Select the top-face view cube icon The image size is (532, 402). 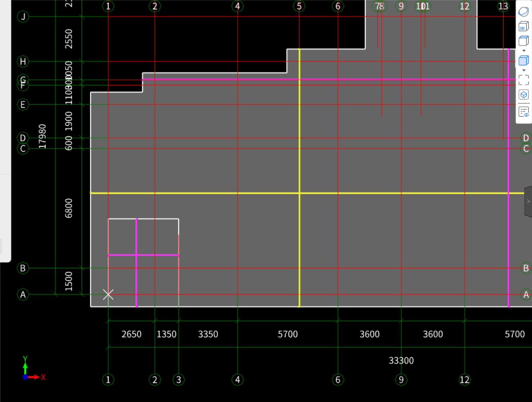[524, 41]
